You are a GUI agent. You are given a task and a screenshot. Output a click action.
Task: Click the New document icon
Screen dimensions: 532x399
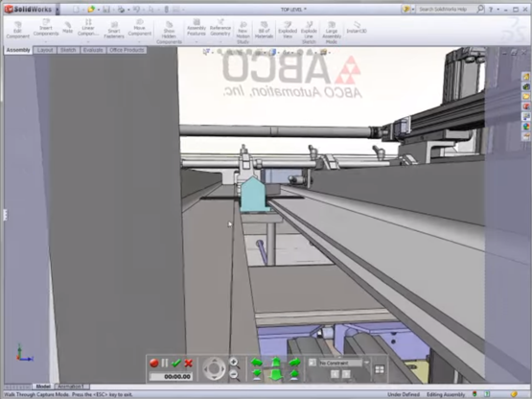click(x=76, y=10)
